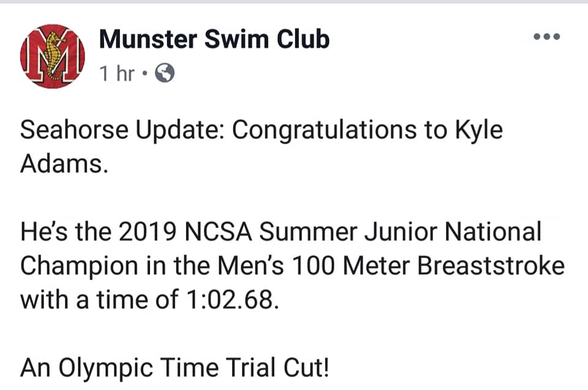Select the text 'Seahorse Update:' in post
588x390 pixels.
click(x=123, y=131)
